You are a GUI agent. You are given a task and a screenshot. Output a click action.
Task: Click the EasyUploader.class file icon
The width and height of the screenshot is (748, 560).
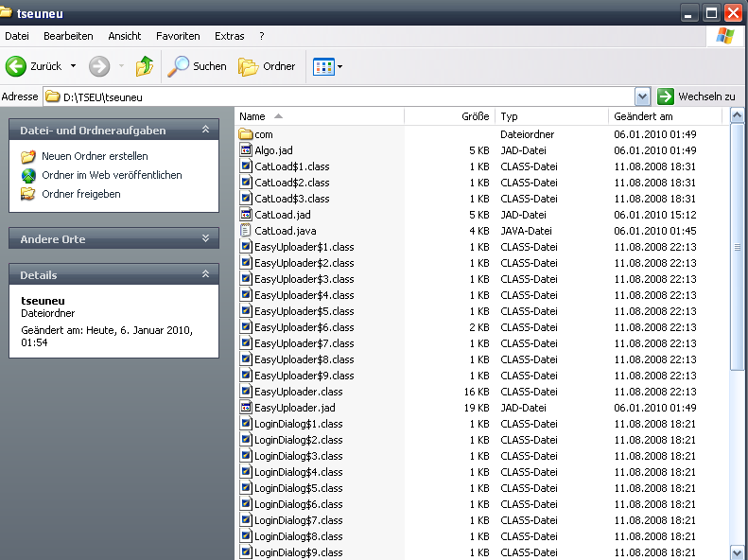[245, 392]
